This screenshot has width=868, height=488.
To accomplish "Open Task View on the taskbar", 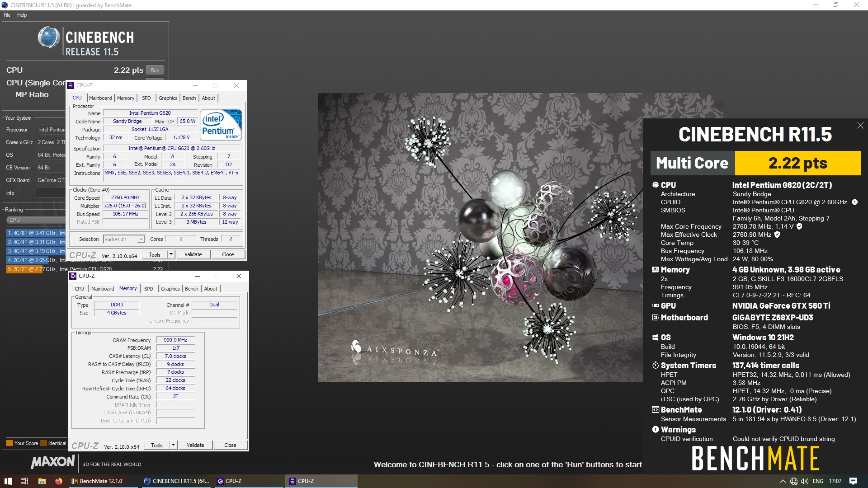I will click(24, 481).
